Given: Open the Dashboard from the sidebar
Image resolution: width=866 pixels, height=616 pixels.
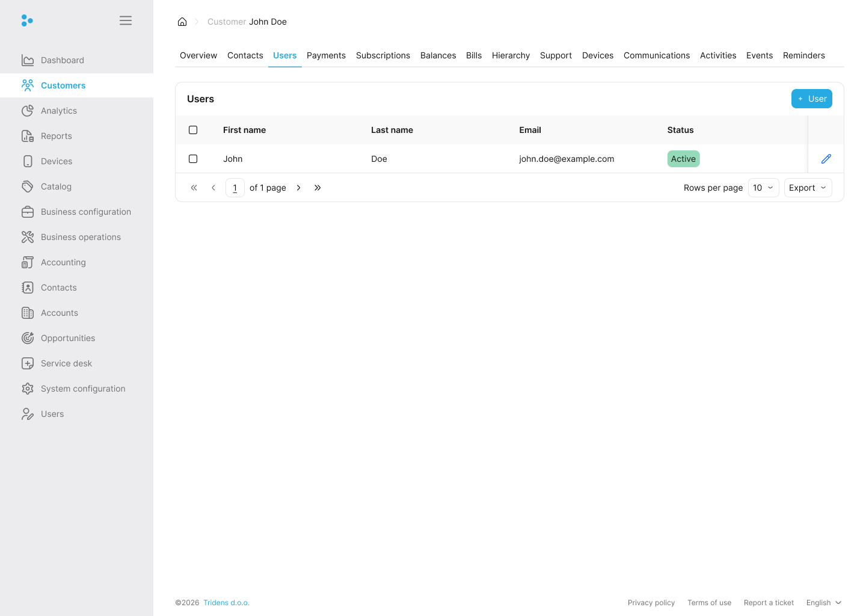Looking at the screenshot, I should point(62,60).
